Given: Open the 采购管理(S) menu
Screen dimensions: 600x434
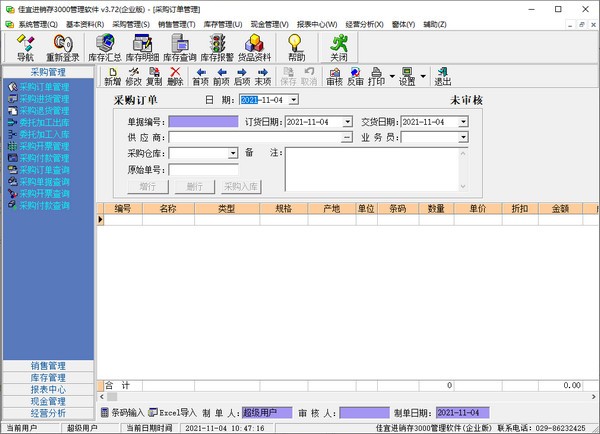Looking at the screenshot, I should (x=130, y=23).
